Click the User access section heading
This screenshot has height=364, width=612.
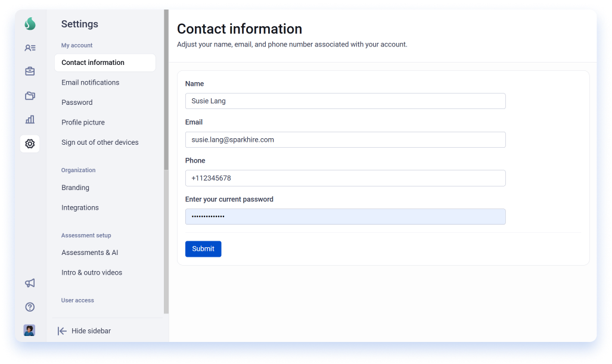pos(77,300)
